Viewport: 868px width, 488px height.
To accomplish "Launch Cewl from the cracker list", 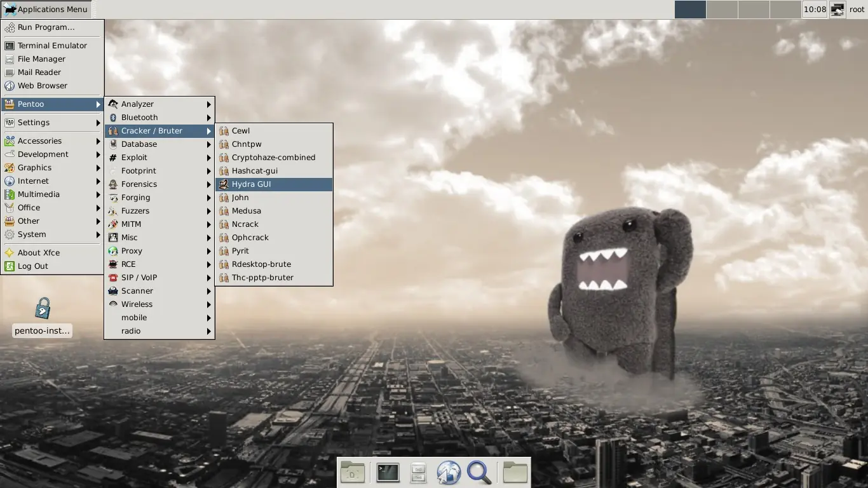I will tap(274, 131).
